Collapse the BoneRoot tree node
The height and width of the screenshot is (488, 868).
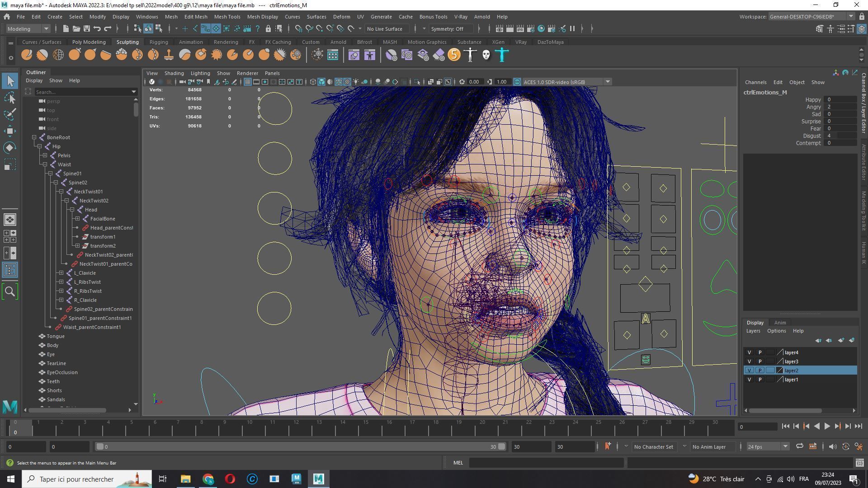click(34, 137)
